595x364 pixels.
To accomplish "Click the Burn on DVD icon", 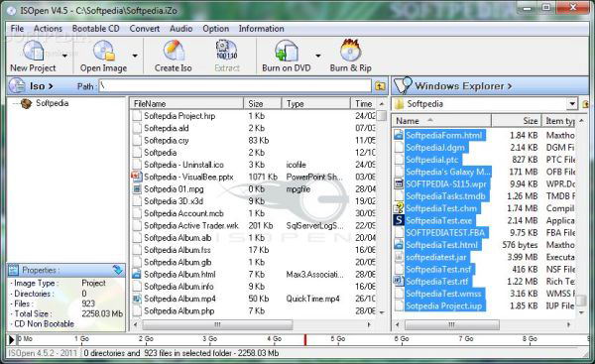I will tap(287, 51).
